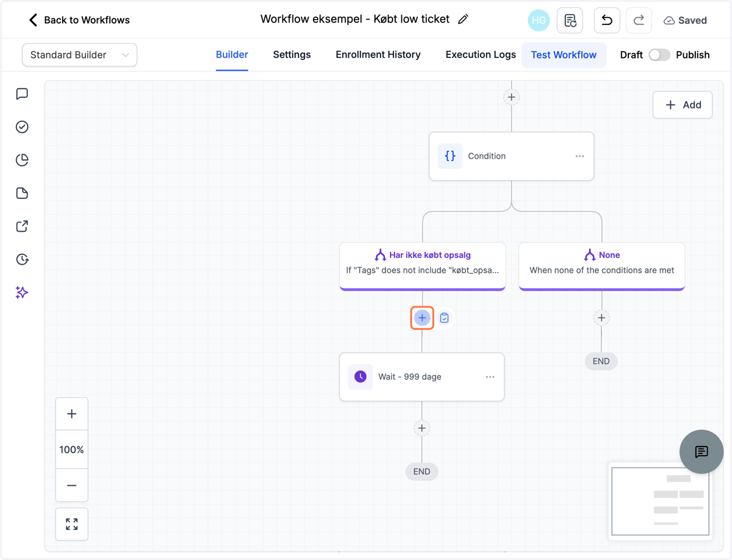Open the Wait - 999 dage options menu

coord(490,377)
